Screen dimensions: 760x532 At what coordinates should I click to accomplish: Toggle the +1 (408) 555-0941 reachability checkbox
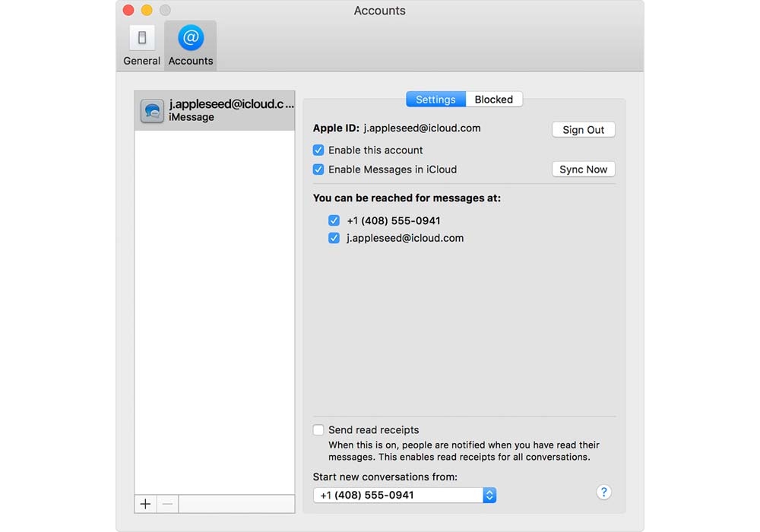[x=334, y=220]
